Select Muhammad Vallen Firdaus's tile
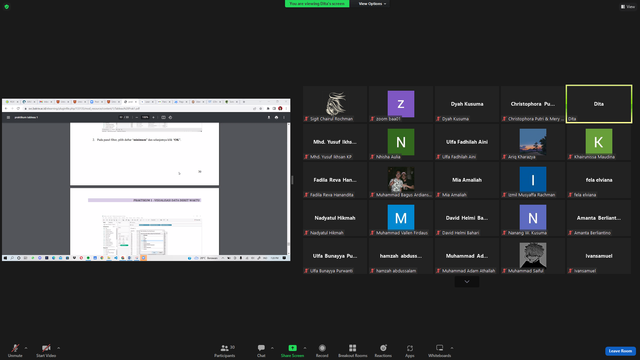This screenshot has height=360, width=640. click(401, 218)
